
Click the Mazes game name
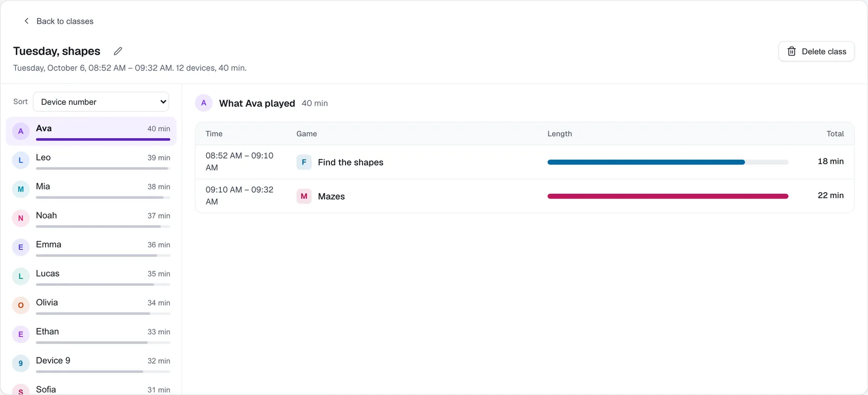tap(331, 196)
